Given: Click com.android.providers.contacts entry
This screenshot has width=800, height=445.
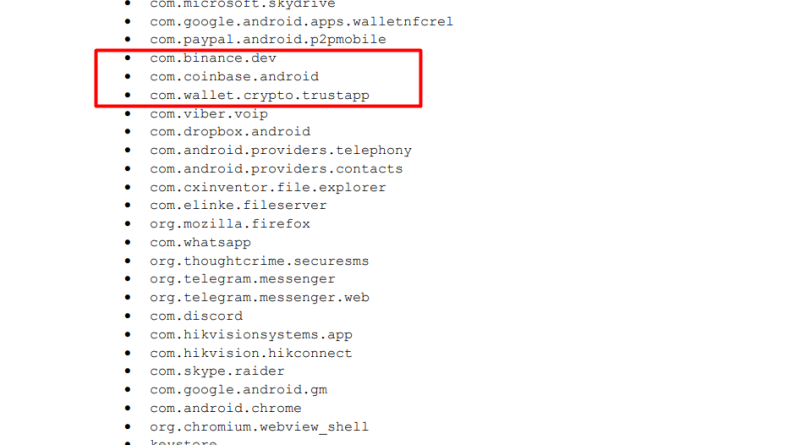Looking at the screenshot, I should 276,169.
